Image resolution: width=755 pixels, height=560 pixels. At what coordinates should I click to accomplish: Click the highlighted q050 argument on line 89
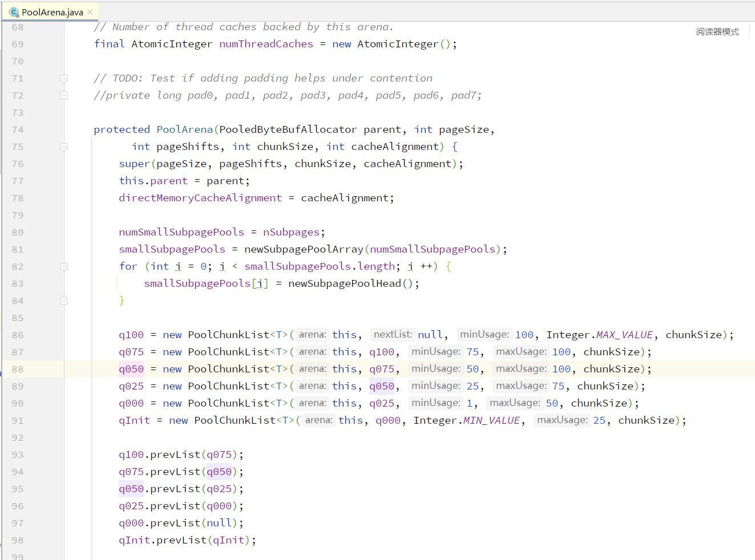(382, 386)
